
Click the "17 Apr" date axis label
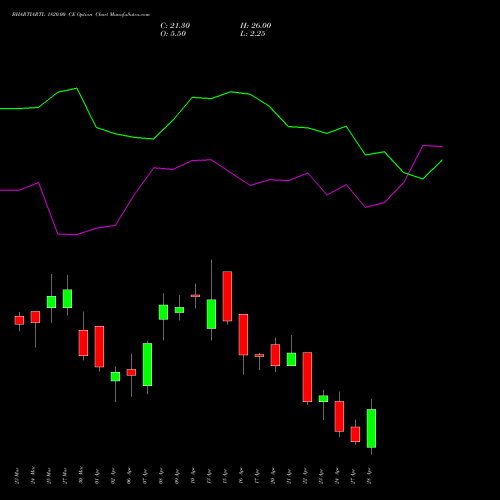point(257,476)
